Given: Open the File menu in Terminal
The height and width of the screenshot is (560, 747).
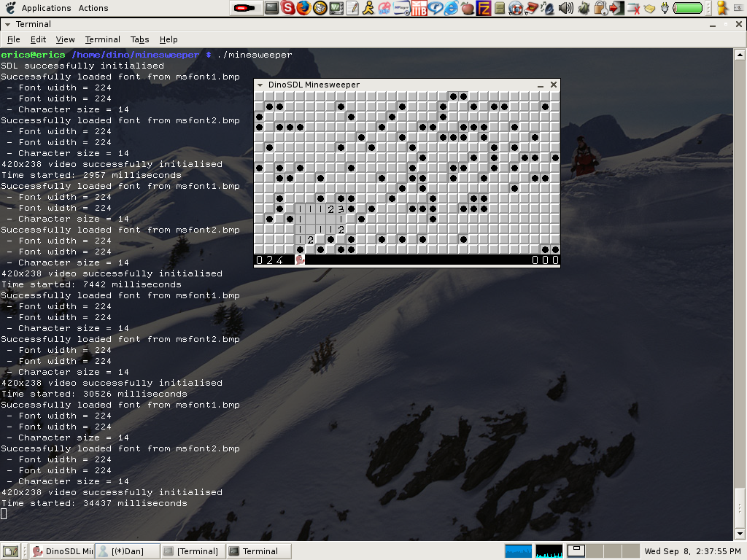Looking at the screenshot, I should point(13,39).
